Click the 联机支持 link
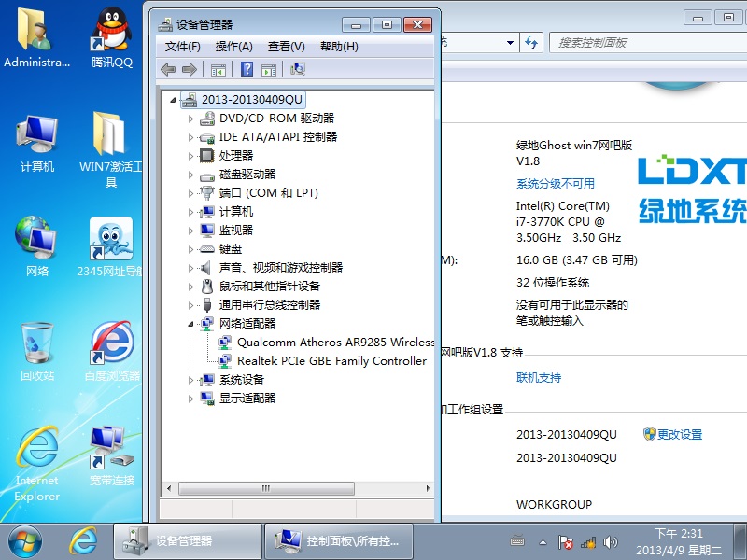 coord(539,378)
